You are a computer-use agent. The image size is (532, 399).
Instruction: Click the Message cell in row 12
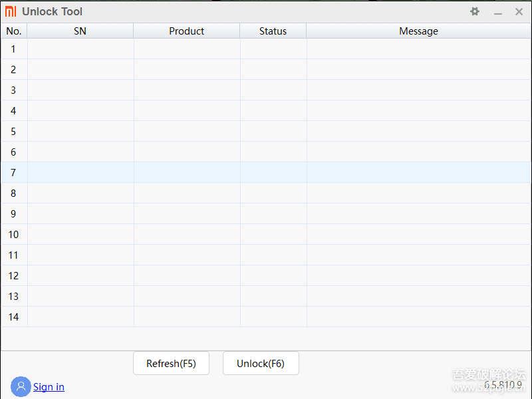(418, 276)
